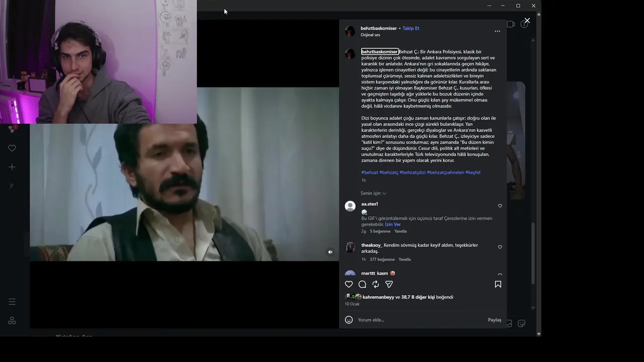This screenshot has width=644, height=362.
Task: Open the window's three-dot title bar menu
Action: coord(489,6)
